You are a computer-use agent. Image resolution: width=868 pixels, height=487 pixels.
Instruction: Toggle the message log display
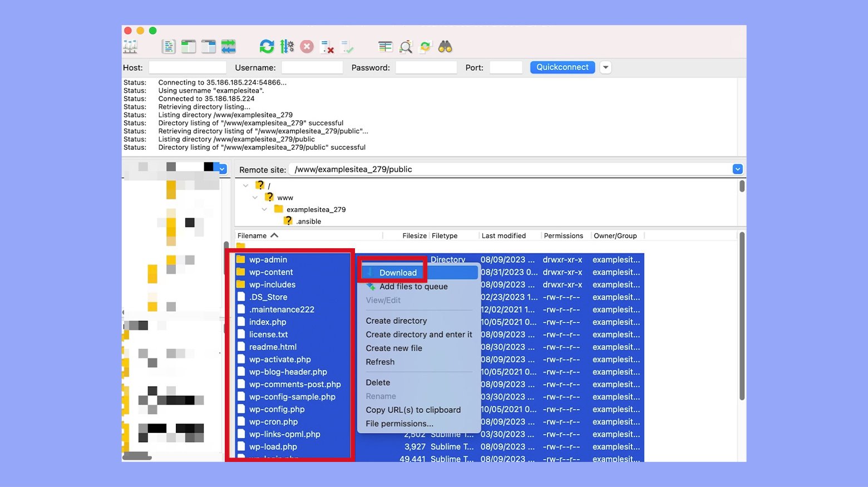[x=168, y=47]
